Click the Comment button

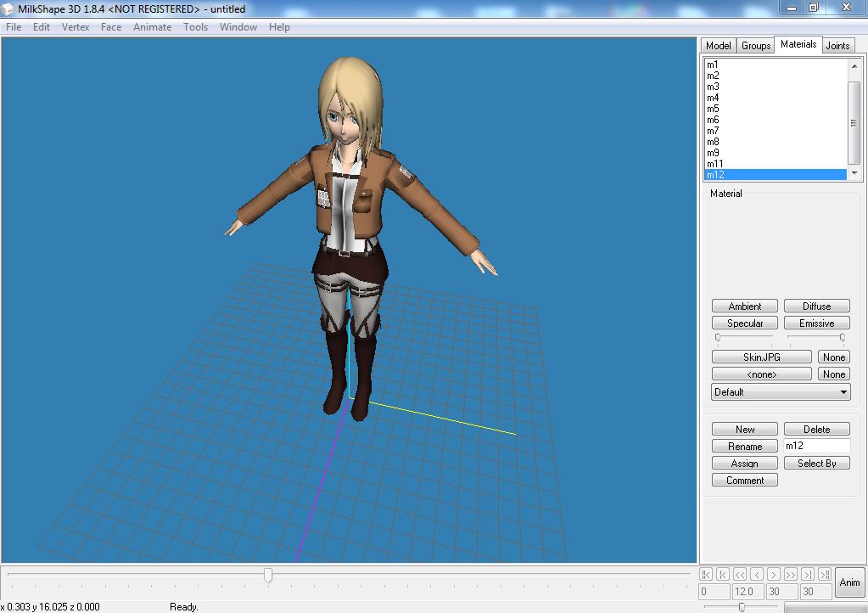745,481
